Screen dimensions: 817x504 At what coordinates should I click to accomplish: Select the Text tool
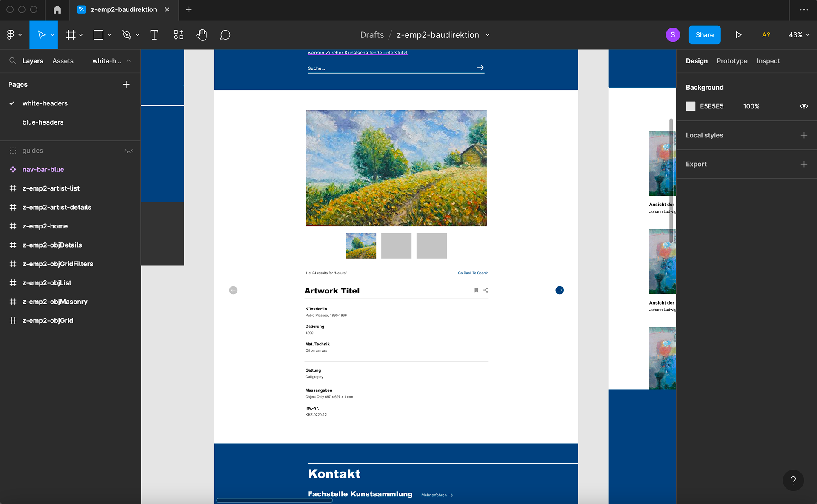click(x=154, y=35)
